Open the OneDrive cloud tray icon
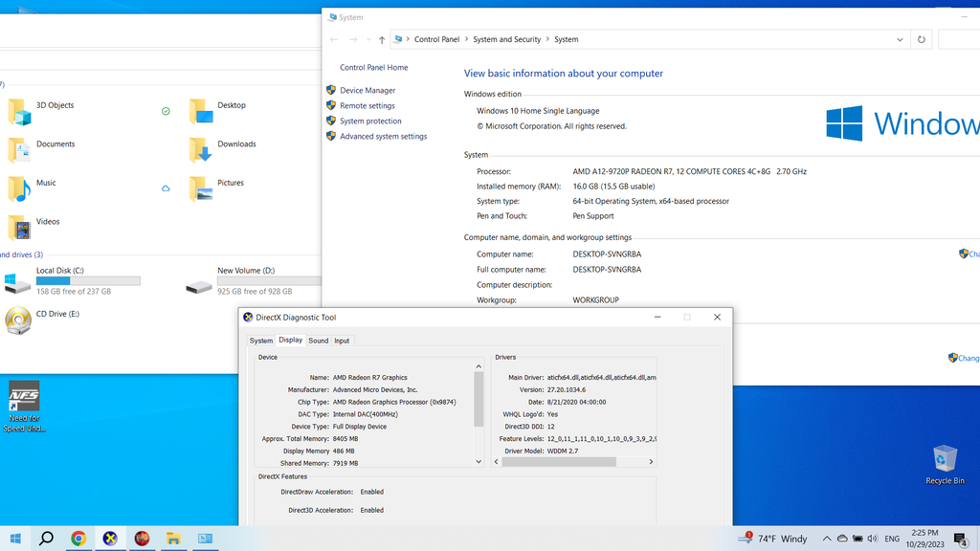 pos(842,539)
